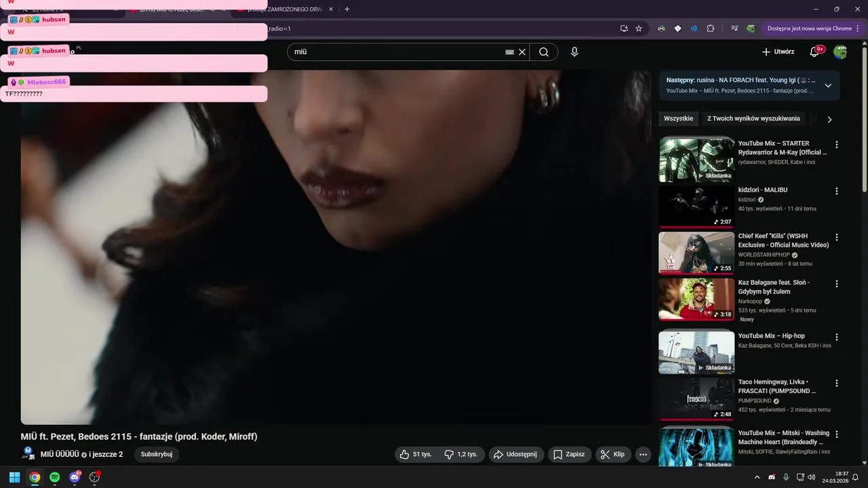Open Windows notification bell in tray
Image resolution: width=868 pixels, height=488 pixels.
856,477
